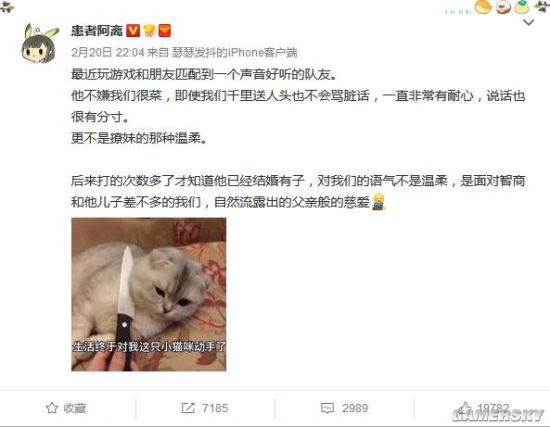Viewport: 550px width, 427px height.
Task: Click the red envelope badge
Action: point(165,31)
